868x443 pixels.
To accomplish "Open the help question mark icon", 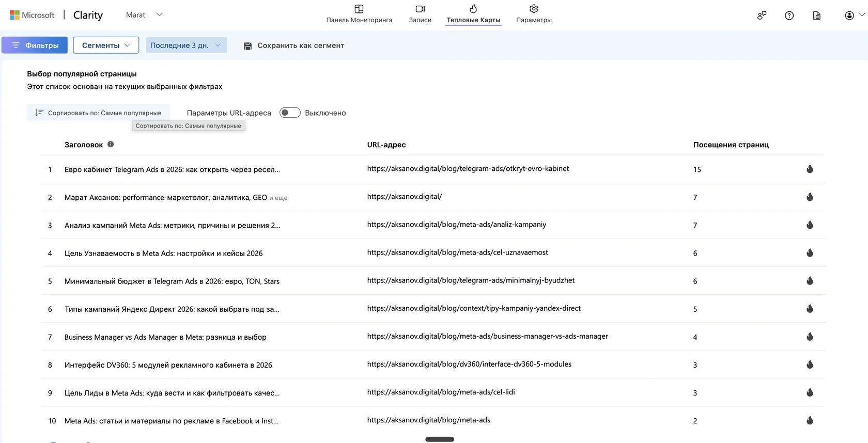I will [789, 15].
